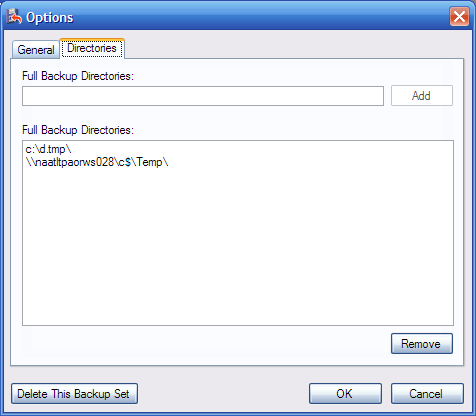The width and height of the screenshot is (476, 416).
Task: Click empty space inside the directories list box
Action: pyautogui.click(x=238, y=247)
